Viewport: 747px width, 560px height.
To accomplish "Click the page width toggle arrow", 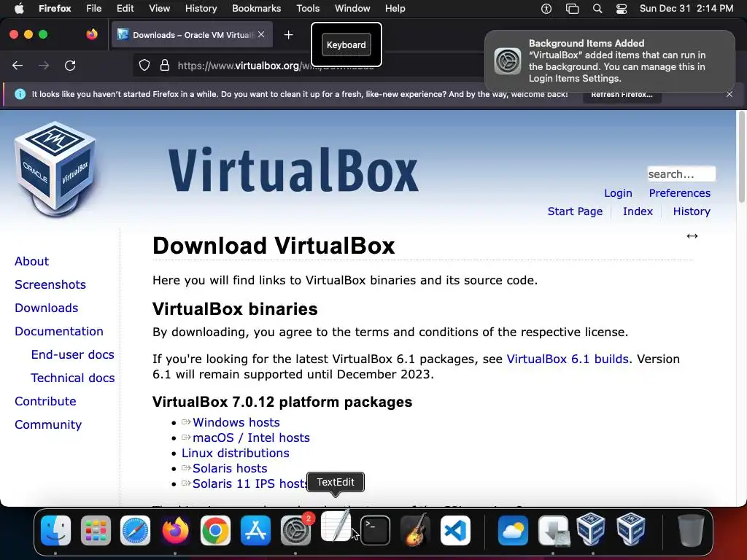I will 692,236.
